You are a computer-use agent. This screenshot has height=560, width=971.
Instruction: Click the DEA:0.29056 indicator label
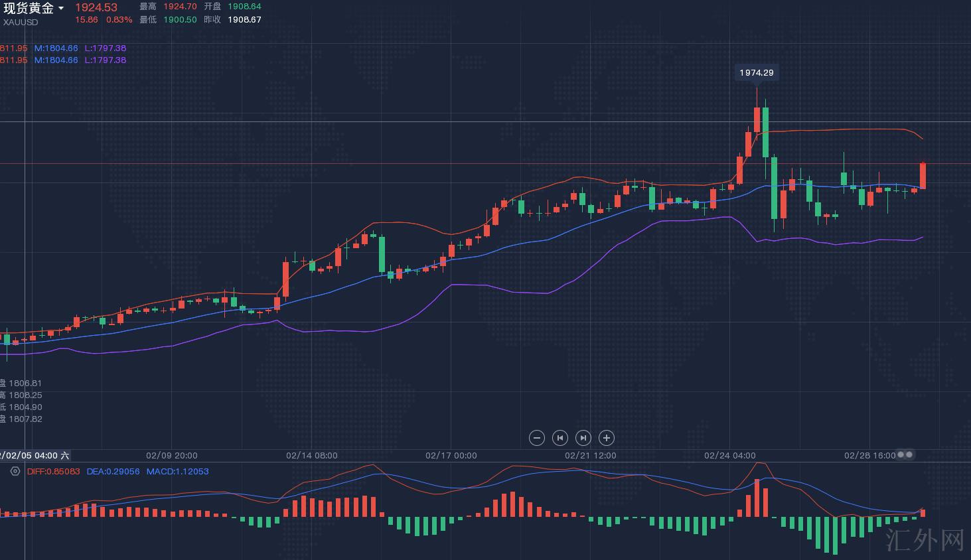pos(113,472)
